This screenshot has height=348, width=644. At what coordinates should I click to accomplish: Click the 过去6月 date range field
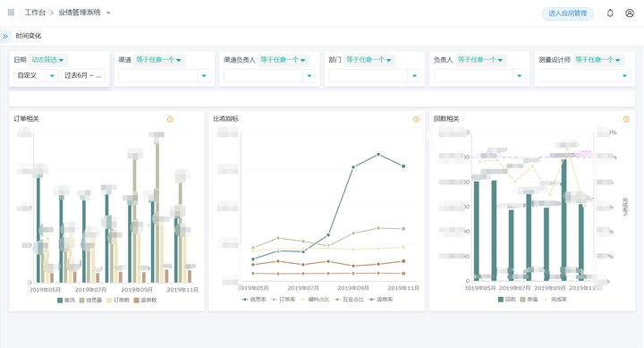[83, 75]
